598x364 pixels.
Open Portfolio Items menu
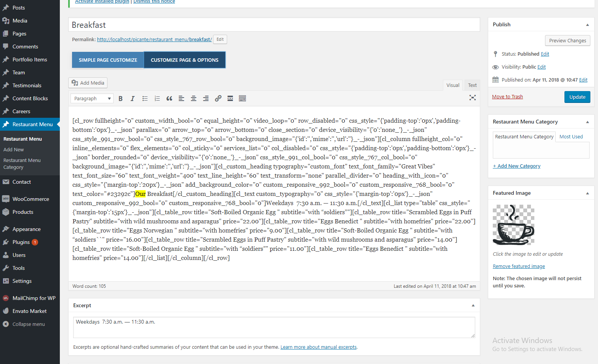[x=30, y=59]
